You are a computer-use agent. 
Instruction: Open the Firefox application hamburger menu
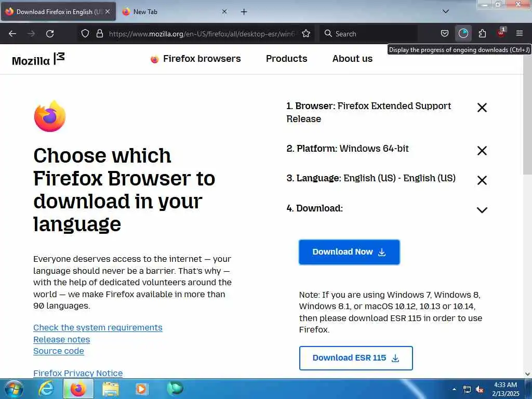[x=520, y=33]
